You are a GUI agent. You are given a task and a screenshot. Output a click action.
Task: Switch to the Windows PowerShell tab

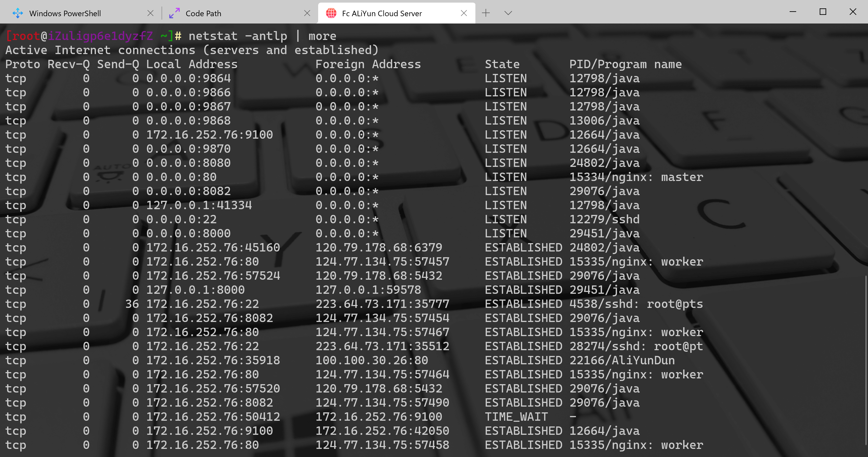(65, 14)
